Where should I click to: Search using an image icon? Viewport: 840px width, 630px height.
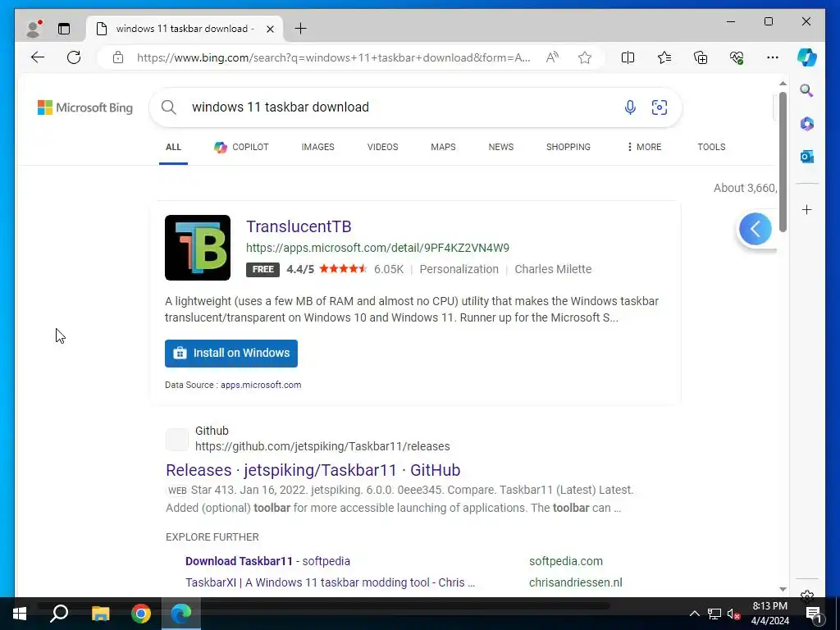[660, 107]
